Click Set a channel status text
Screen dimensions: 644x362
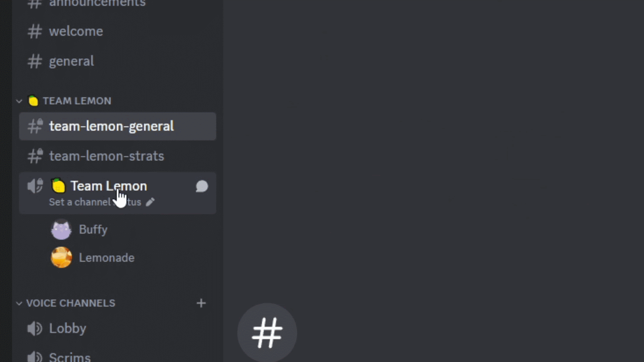(x=95, y=202)
